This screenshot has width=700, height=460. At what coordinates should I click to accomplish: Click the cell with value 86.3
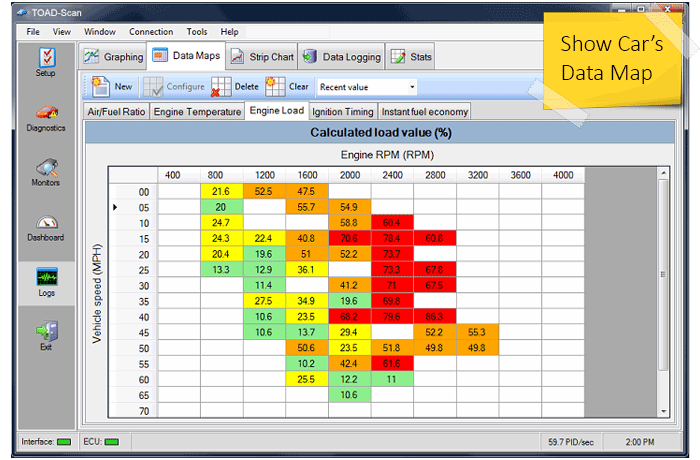point(435,317)
